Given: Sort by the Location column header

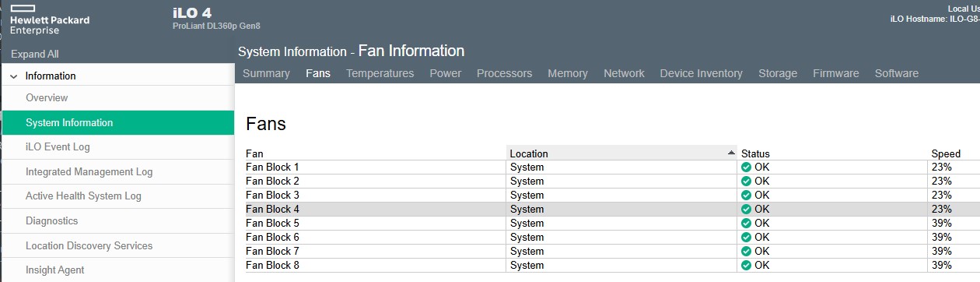Looking at the screenshot, I should coord(622,153).
